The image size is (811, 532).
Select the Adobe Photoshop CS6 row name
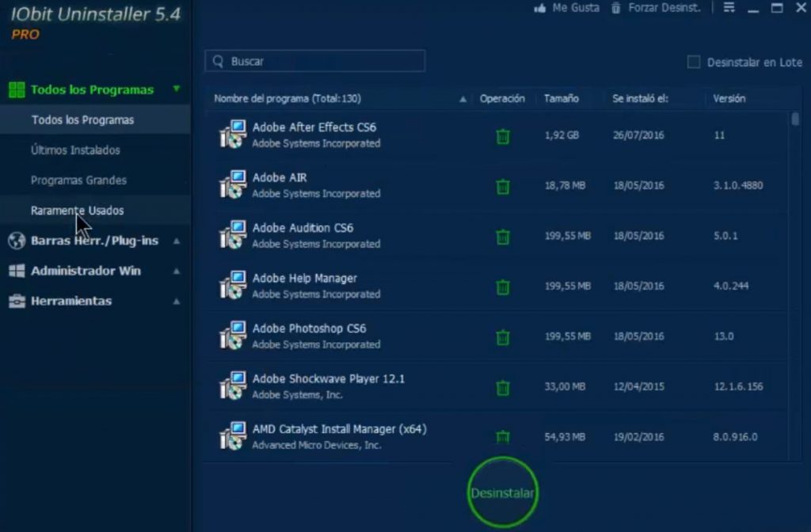[309, 329]
